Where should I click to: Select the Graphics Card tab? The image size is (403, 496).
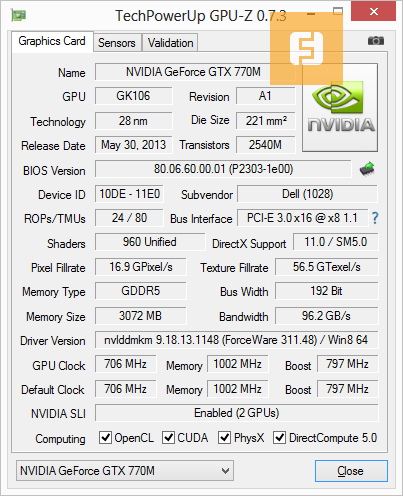coord(52,41)
